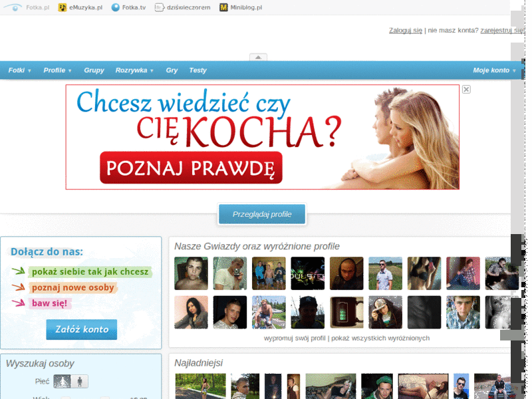Open the man holding camera selfie thumbnail

coord(230,273)
